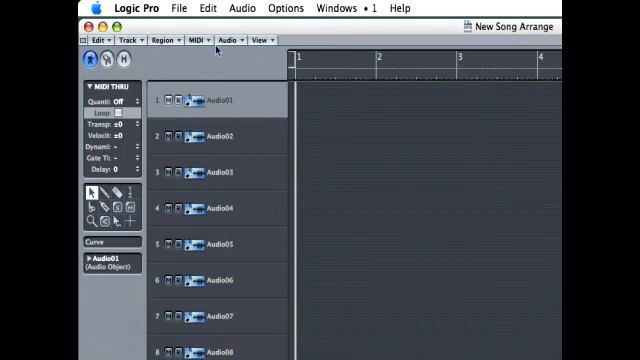Open the MIDI dropdown menu
The height and width of the screenshot is (360, 640).
click(x=199, y=40)
